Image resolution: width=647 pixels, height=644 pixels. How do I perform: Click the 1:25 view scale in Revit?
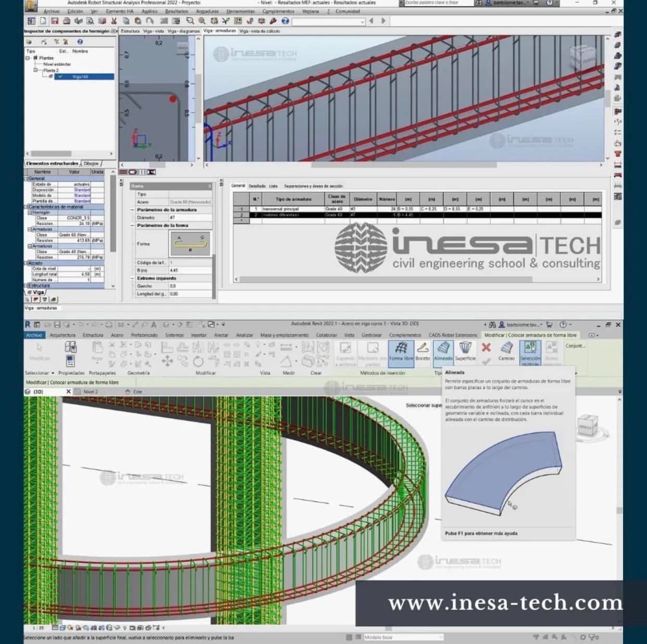pos(39,628)
